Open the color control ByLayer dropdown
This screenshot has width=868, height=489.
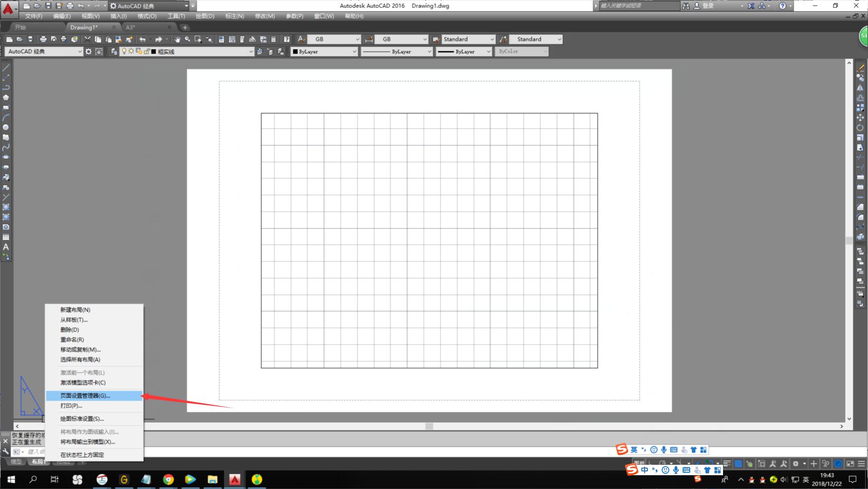(x=324, y=51)
